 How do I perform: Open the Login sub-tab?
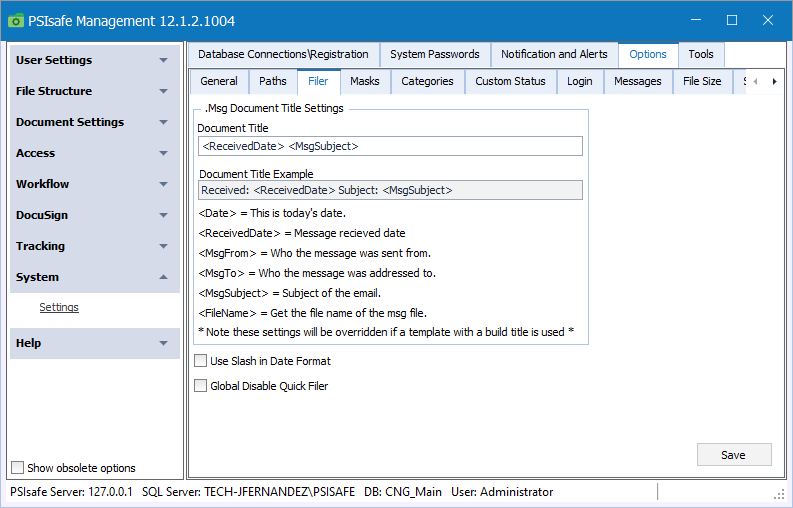(x=580, y=81)
